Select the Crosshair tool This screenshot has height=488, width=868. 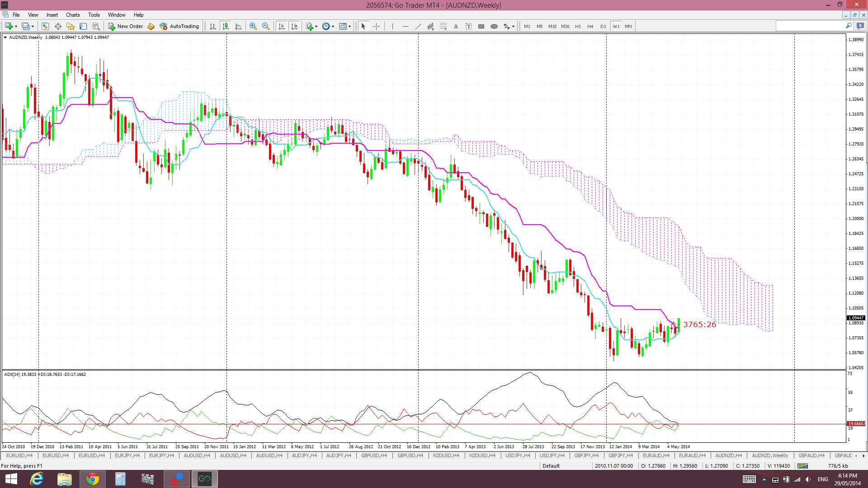pos(376,26)
